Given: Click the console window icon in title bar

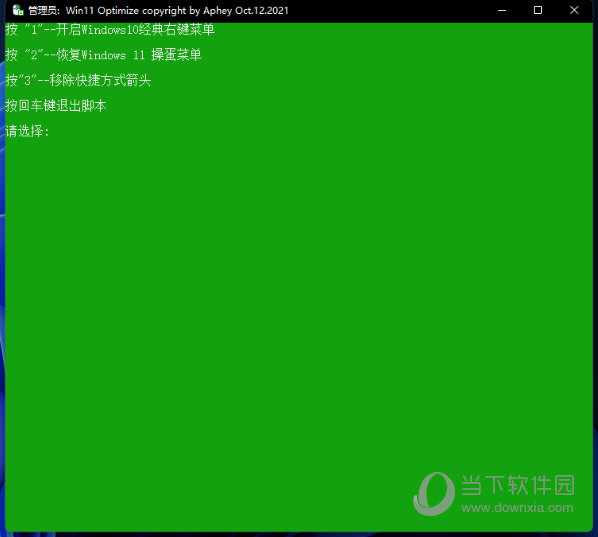Looking at the screenshot, I should [x=18, y=10].
